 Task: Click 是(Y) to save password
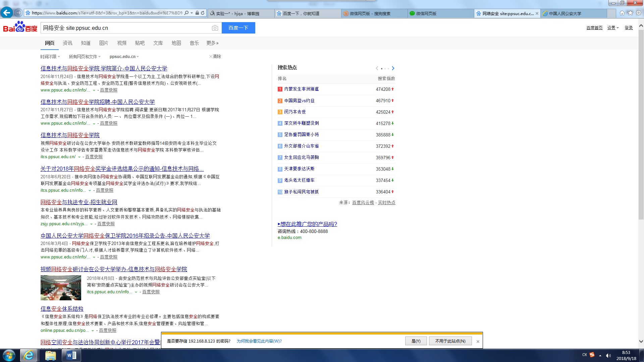[x=416, y=341]
